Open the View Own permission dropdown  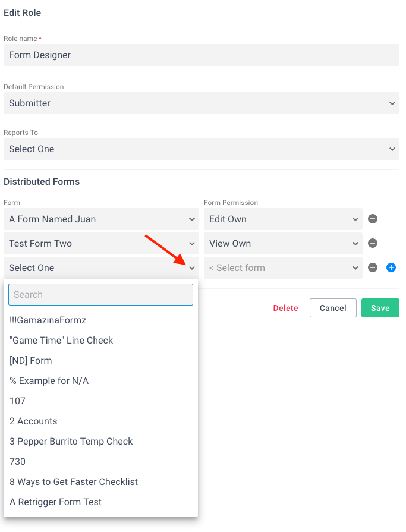tap(283, 244)
